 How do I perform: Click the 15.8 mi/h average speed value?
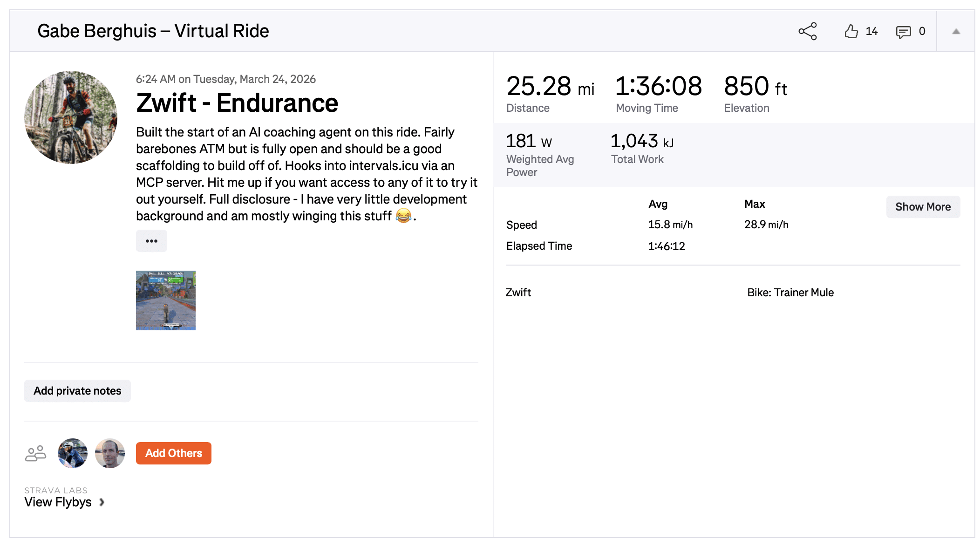point(670,225)
